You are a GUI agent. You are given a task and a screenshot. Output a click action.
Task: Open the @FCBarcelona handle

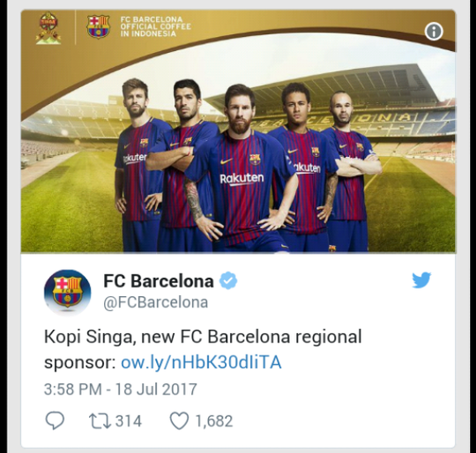(x=156, y=302)
